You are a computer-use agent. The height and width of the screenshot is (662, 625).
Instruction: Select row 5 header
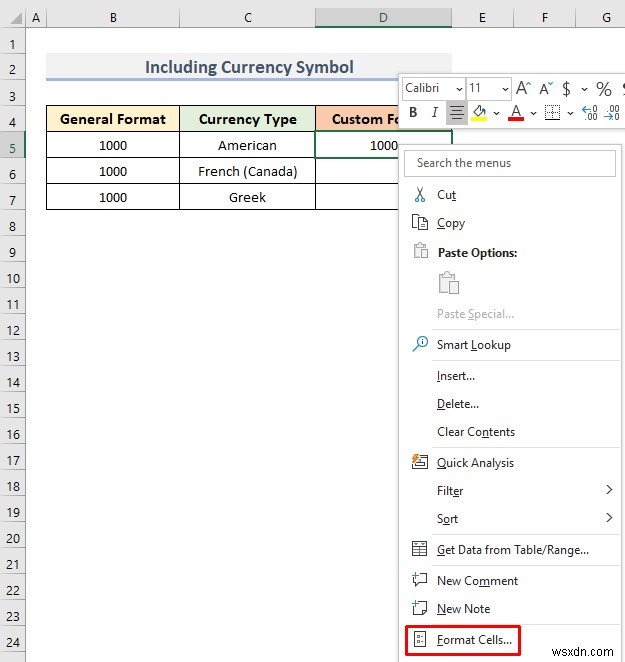[x=13, y=148]
